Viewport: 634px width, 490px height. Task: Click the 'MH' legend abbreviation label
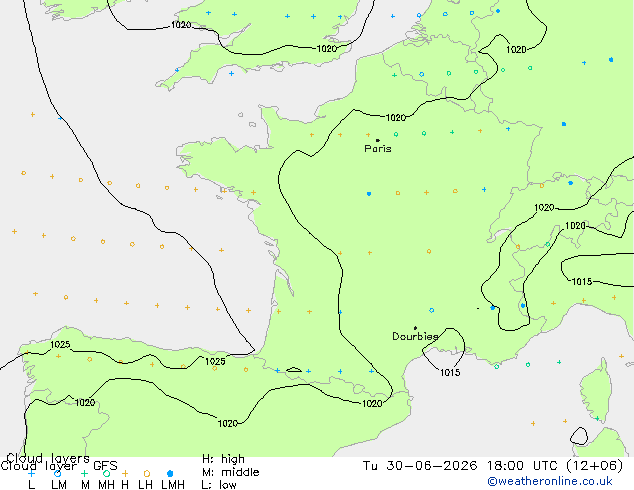pyautogui.click(x=106, y=485)
